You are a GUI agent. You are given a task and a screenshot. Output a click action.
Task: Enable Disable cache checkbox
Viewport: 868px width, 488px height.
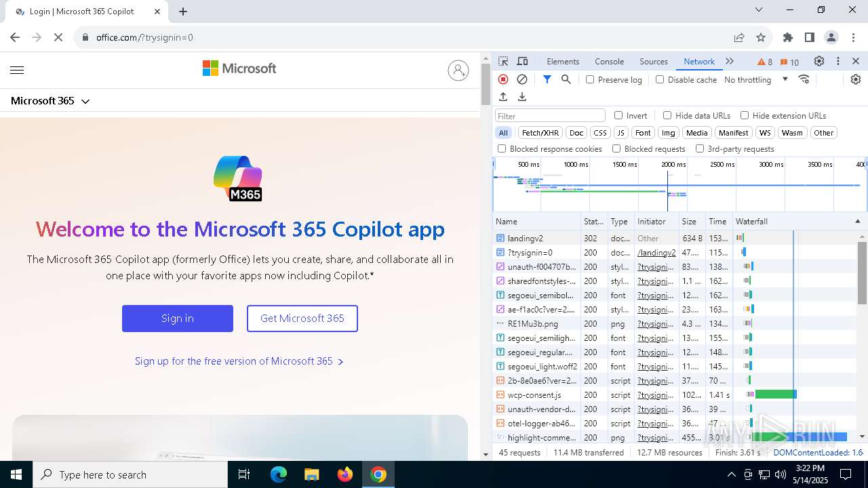click(660, 79)
